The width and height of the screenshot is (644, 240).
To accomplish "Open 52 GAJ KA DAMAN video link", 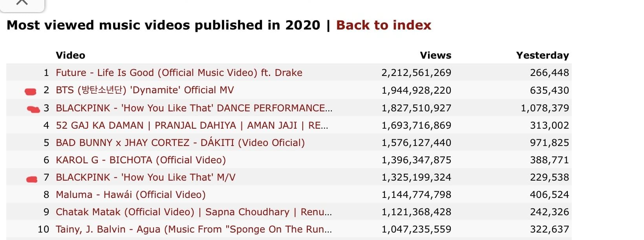I will pyautogui.click(x=192, y=126).
